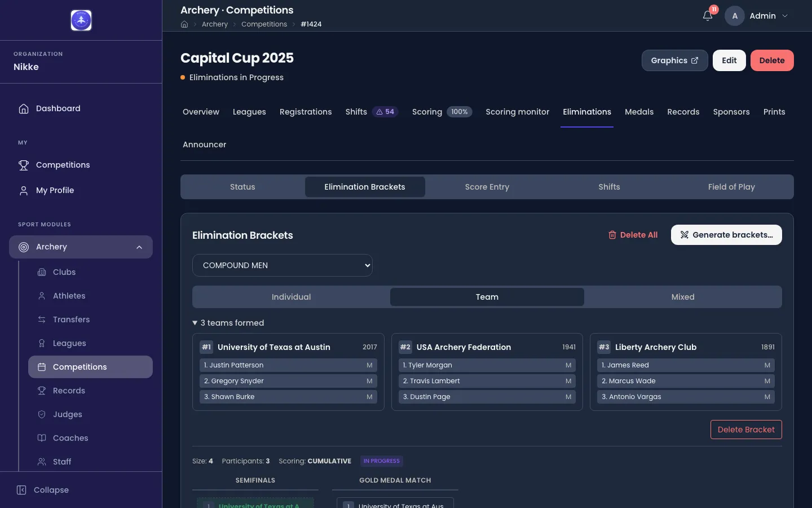812x508 pixels.
Task: Open the Score Entry sub-tab
Action: pos(487,187)
